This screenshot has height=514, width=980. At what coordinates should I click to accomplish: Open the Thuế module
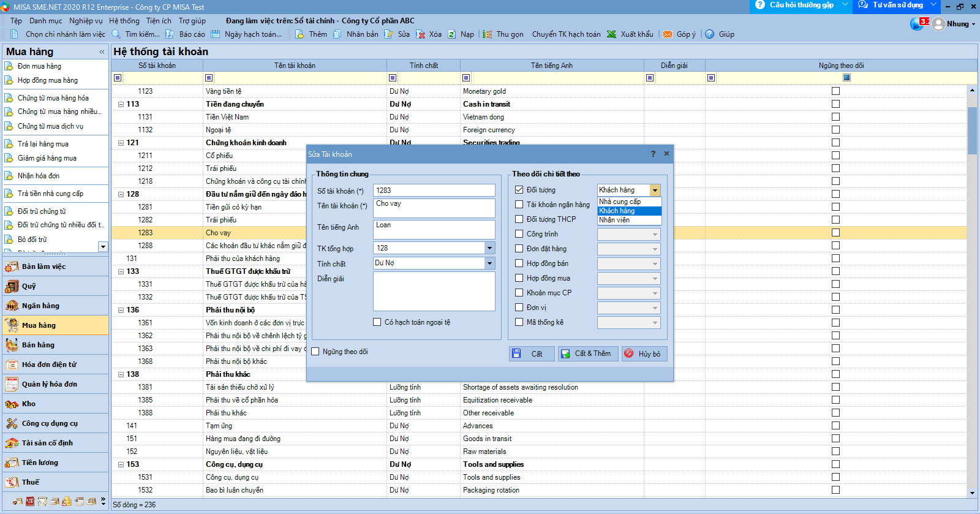56,482
